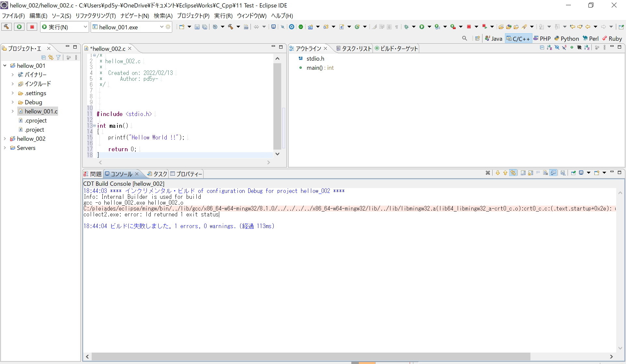
Task: Click the console Previous Error up arrow
Action: (x=505, y=173)
